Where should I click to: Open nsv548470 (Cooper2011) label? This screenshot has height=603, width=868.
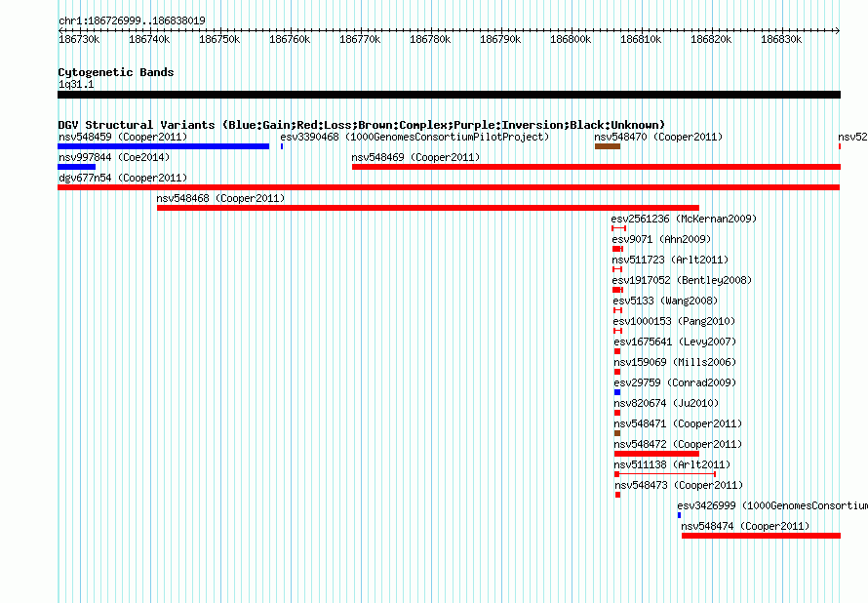click(658, 137)
